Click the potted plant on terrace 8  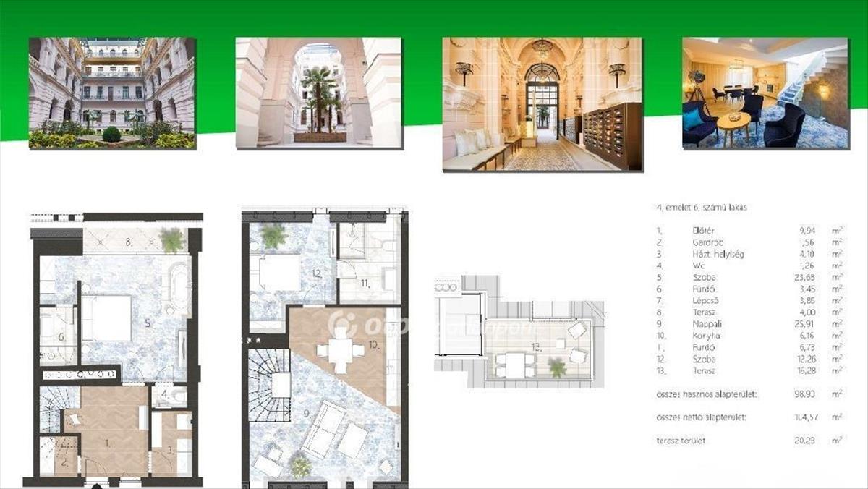pos(172,240)
